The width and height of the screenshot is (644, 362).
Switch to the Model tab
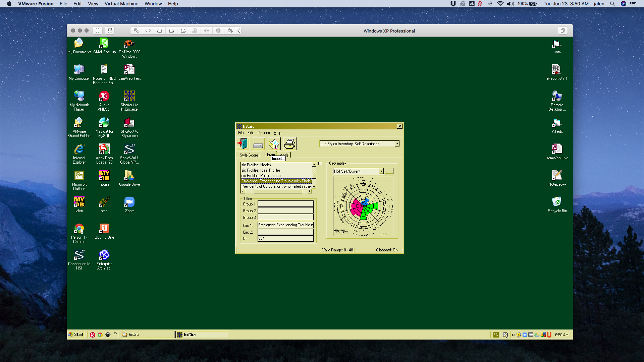coord(285,155)
